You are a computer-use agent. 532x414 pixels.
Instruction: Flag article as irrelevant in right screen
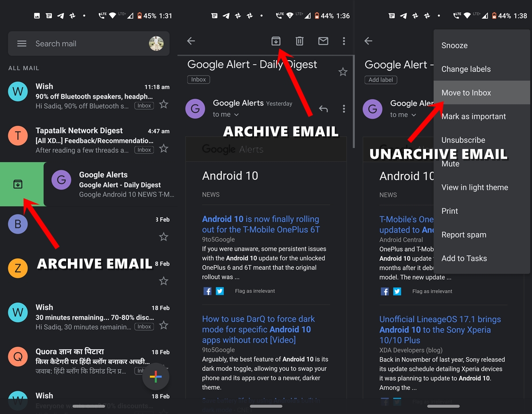tap(432, 291)
